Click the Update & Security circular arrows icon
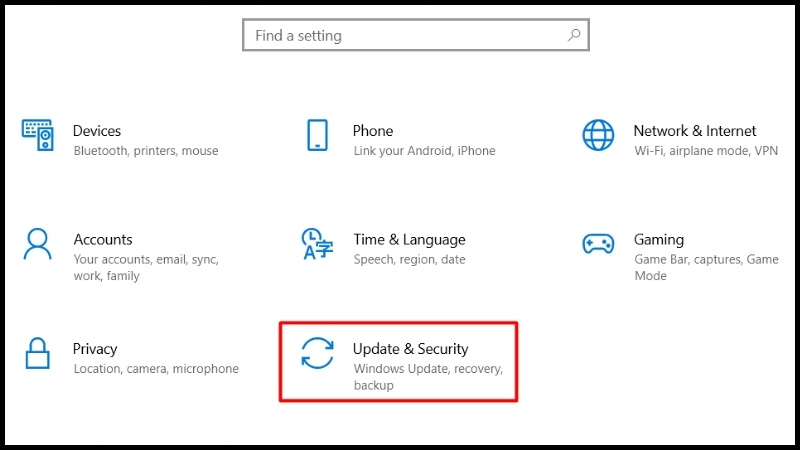This screenshot has height=450, width=800. 317,353
